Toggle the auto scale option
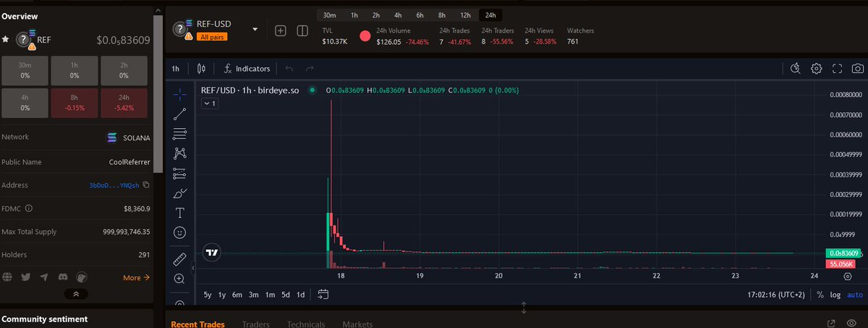868x328 pixels. [x=855, y=295]
